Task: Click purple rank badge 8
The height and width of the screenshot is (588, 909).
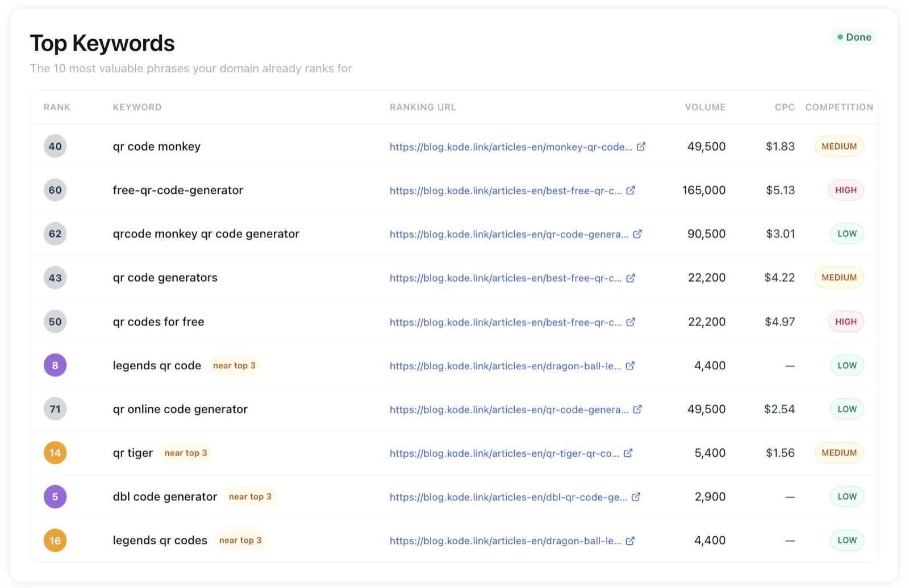Action: pos(55,365)
